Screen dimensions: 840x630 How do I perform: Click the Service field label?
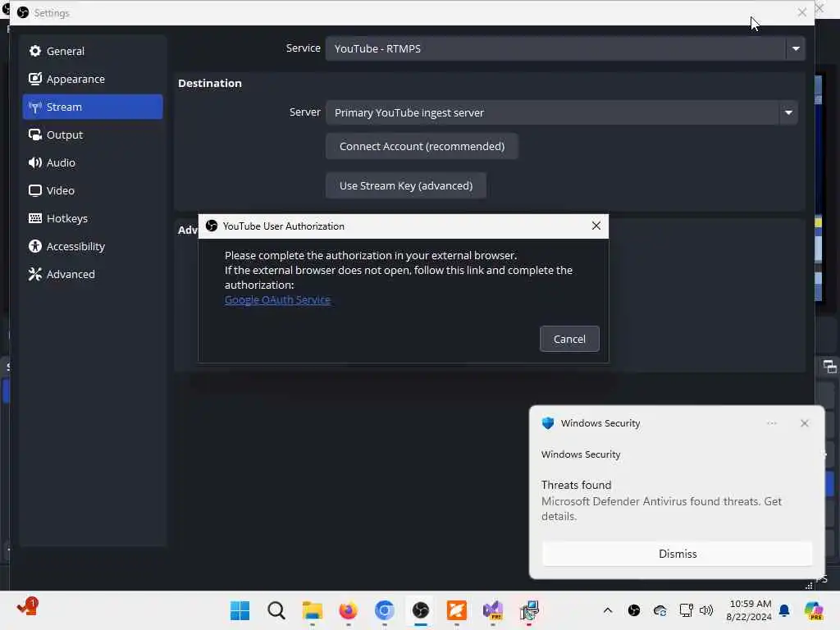point(303,48)
